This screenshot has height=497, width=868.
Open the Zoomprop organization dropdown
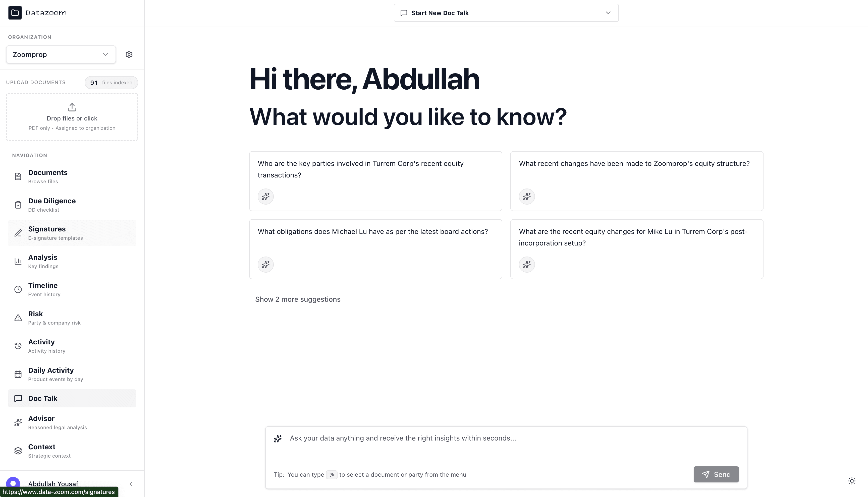pyautogui.click(x=61, y=55)
